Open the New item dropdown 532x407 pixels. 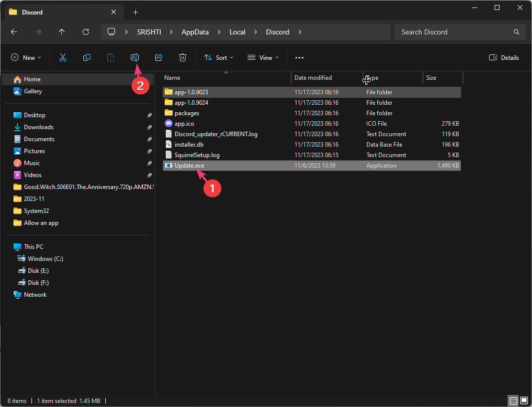click(x=26, y=57)
